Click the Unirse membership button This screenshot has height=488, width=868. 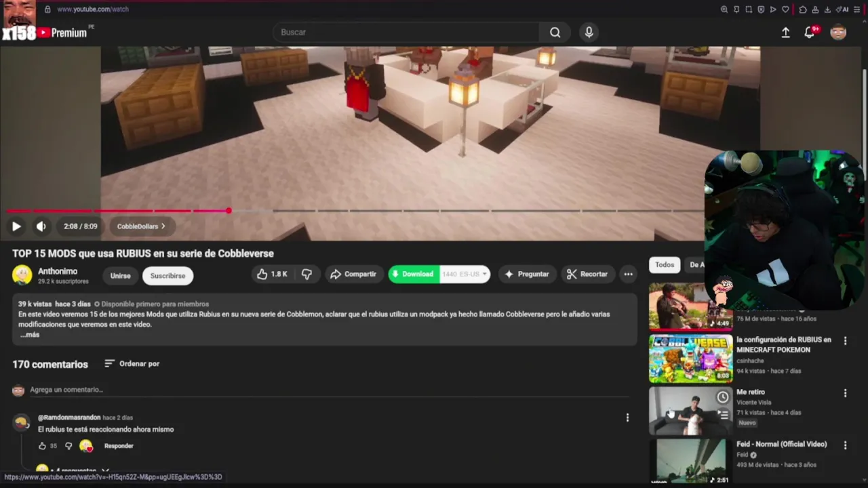120,275
